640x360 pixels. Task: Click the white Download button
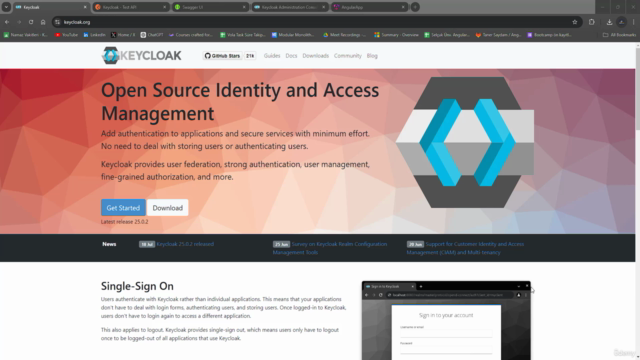tap(167, 208)
